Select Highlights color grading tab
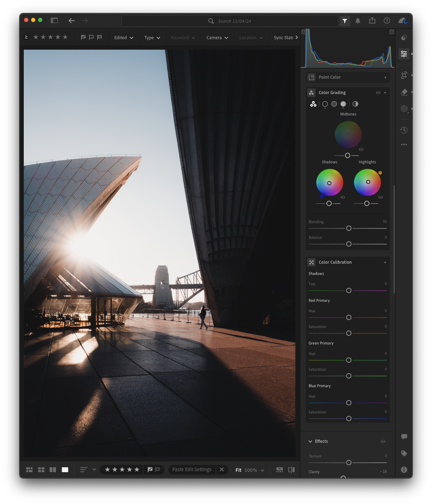The height and width of the screenshot is (504, 432). click(343, 104)
